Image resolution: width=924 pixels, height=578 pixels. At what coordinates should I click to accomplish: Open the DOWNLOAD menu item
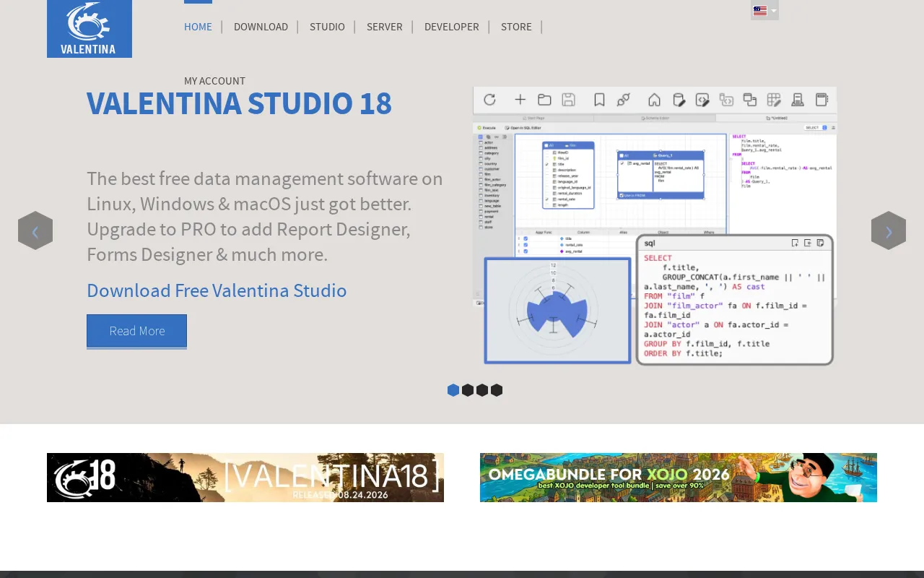(x=261, y=27)
